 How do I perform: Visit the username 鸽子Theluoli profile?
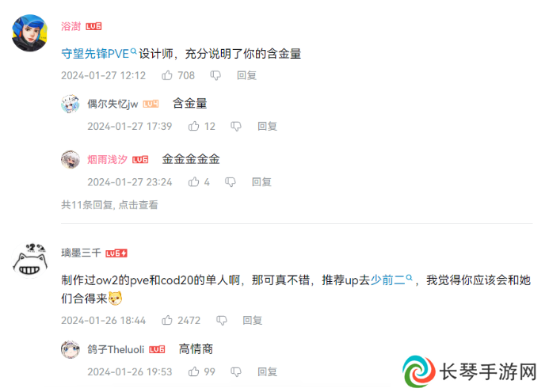(116, 349)
